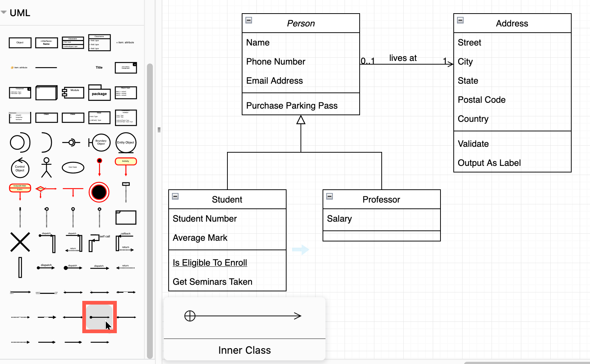
Task: Click the underlined Is Eligible To Enroll method
Action: tap(209, 263)
